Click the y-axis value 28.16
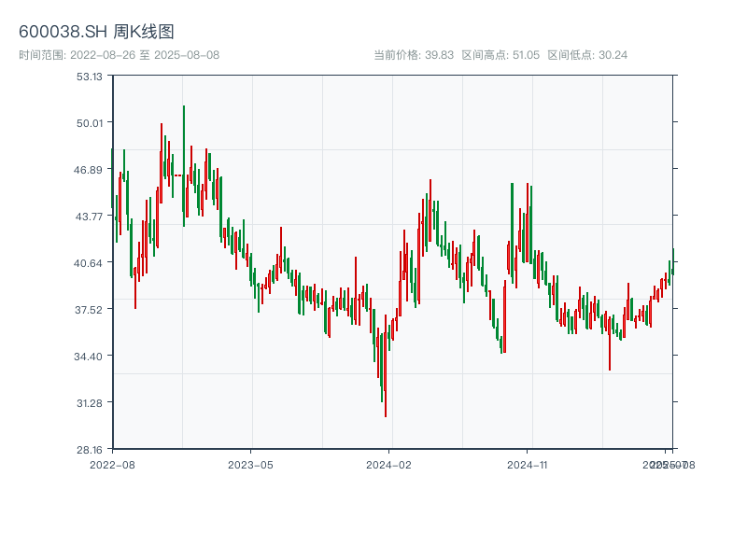Viewport: 747px width, 560px height. [90, 450]
